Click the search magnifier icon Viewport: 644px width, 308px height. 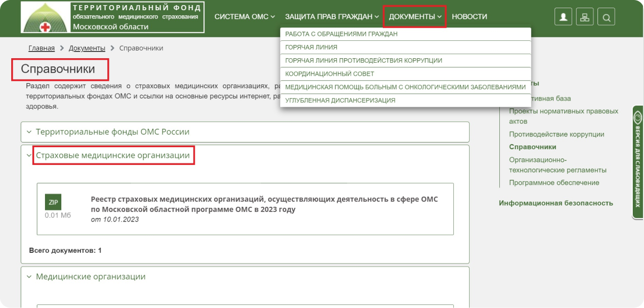tap(606, 17)
